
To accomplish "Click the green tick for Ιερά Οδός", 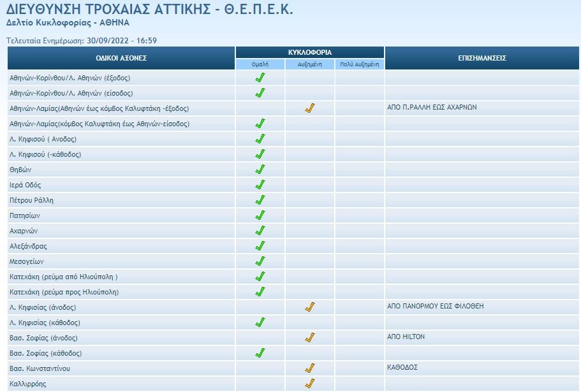I will coord(259,184).
